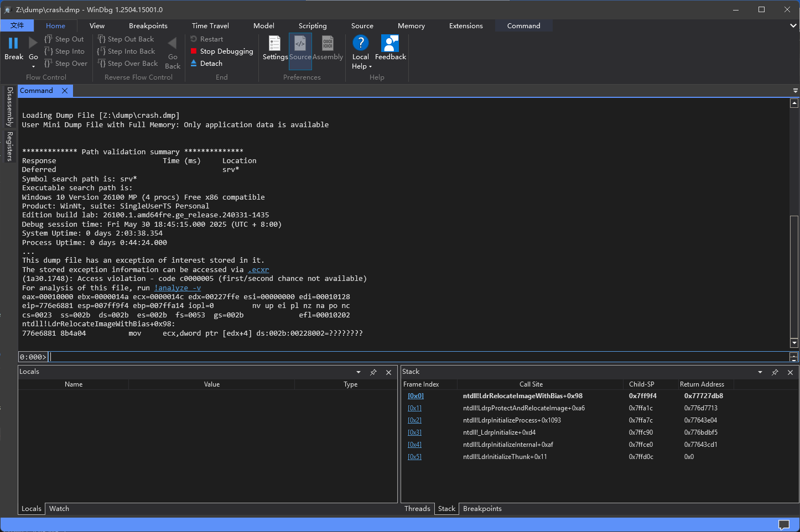
Task: Close the Stack panel
Action: tap(791, 372)
